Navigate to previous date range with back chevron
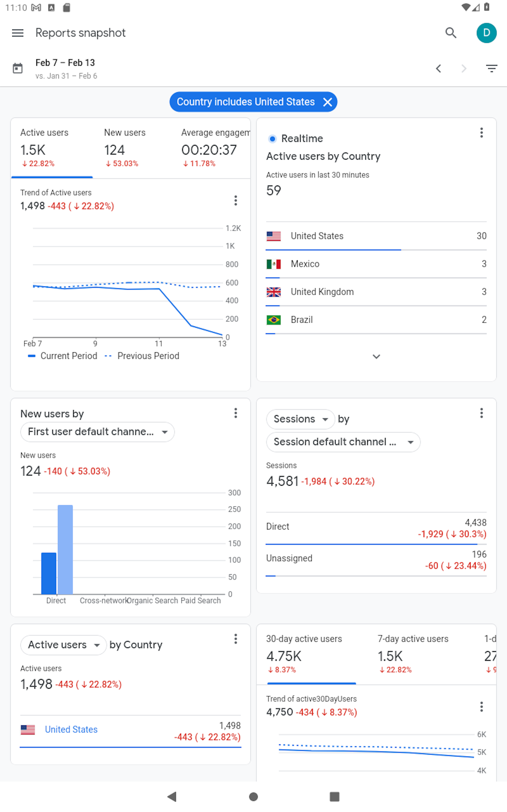507x812 pixels. (438, 69)
